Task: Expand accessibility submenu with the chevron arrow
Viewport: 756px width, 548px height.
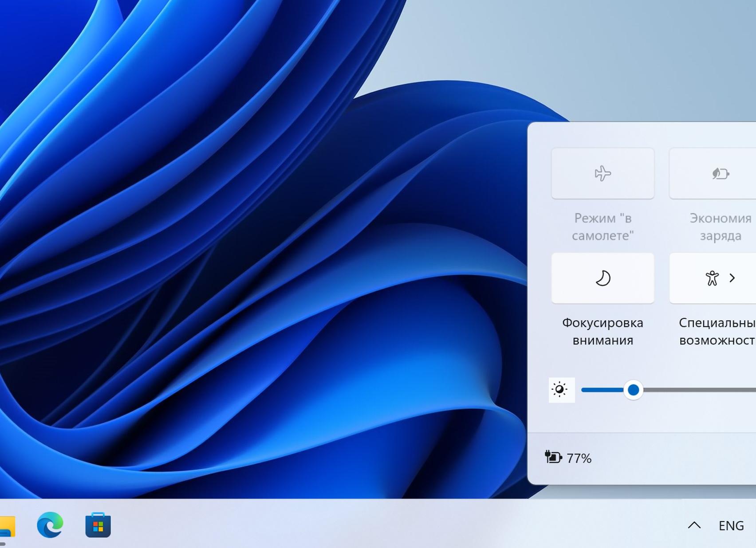Action: click(x=732, y=278)
